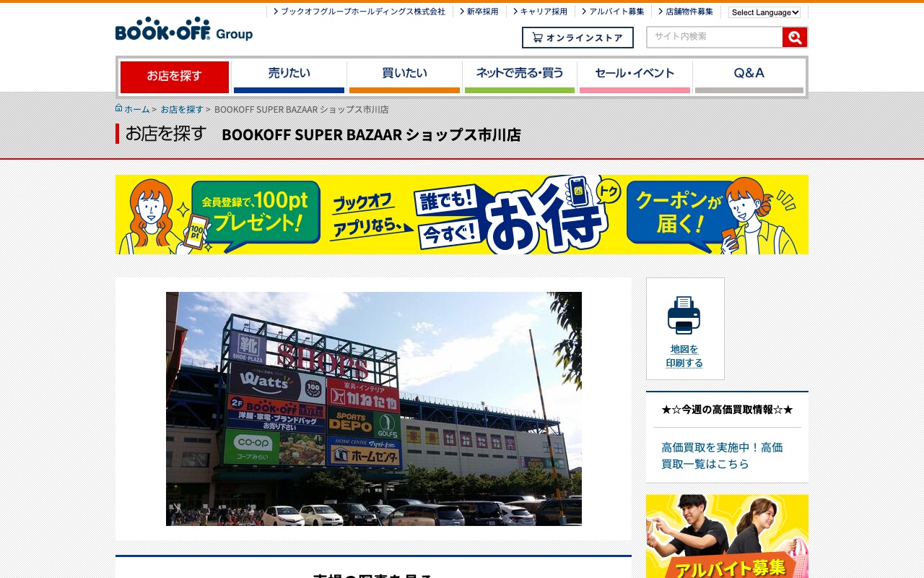The height and width of the screenshot is (578, 924).
Task: Click the home icon in breadcrumb
Action: [x=119, y=108]
